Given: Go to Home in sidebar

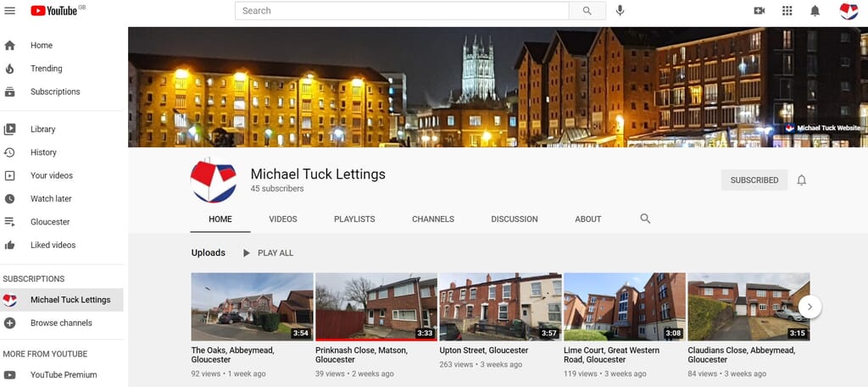Looking at the screenshot, I should (61, 46).
